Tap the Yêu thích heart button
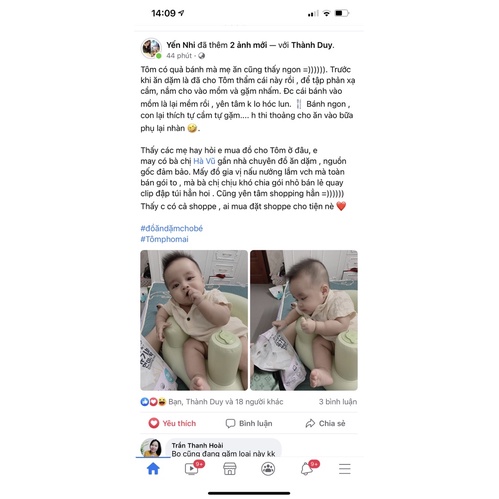This screenshot has height=499, width=499. (x=172, y=423)
